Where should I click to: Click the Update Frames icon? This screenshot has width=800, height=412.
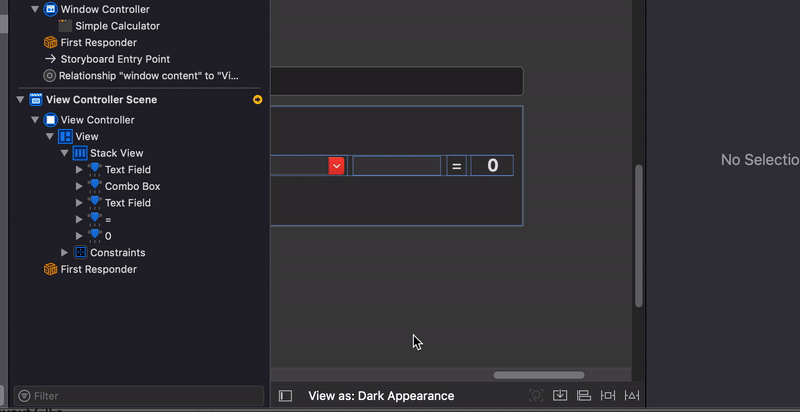pyautogui.click(x=536, y=395)
